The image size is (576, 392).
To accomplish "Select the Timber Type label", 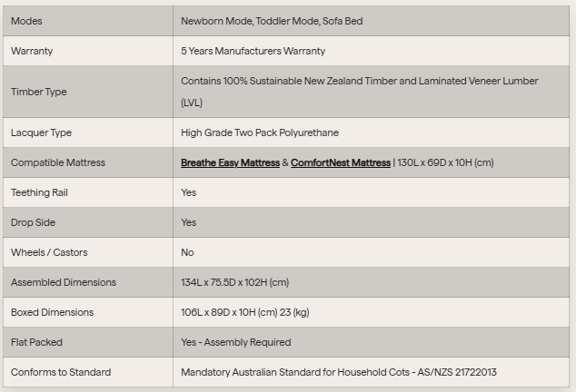I will pos(39,92).
